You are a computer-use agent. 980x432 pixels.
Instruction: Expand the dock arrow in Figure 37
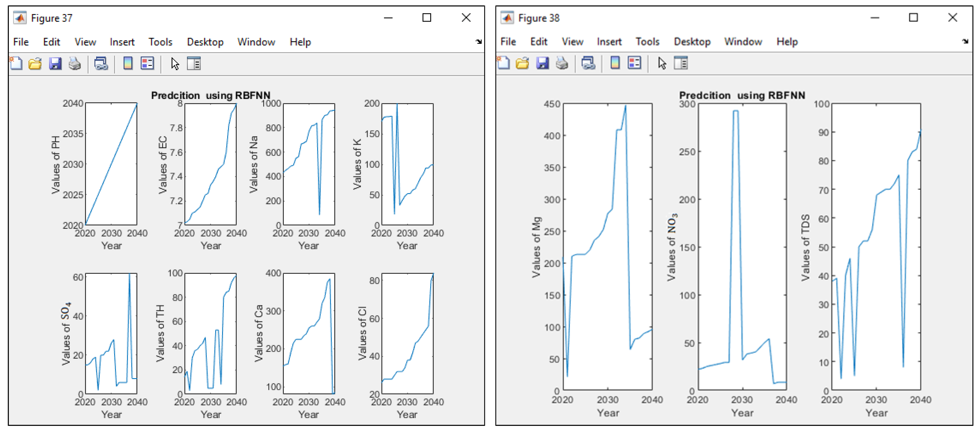point(479,42)
